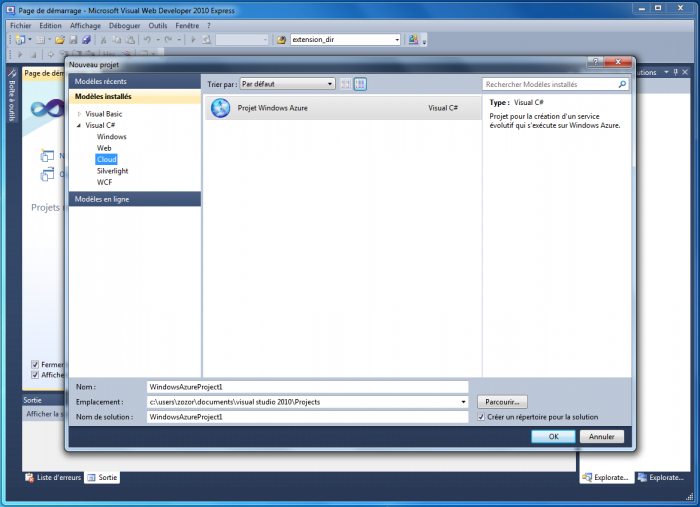Open the Emplacement path dropdown
This screenshot has width=700, height=507.
point(463,401)
